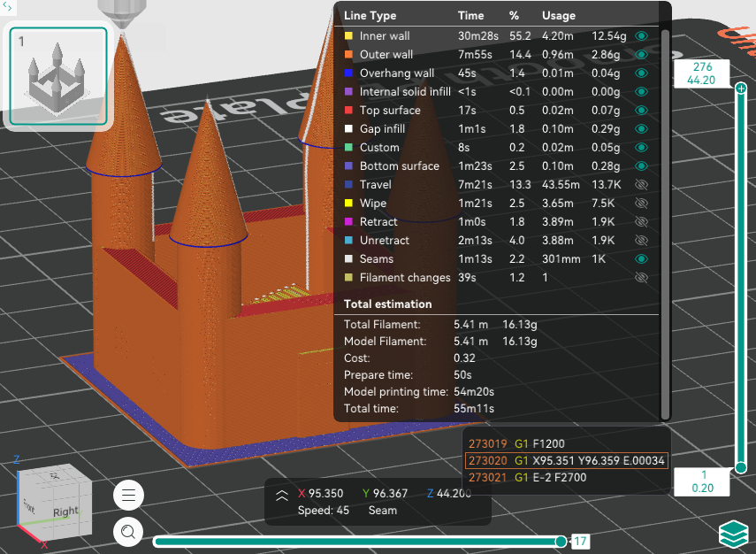Image resolution: width=756 pixels, height=554 pixels.
Task: Click top layer value box 276 44.20
Action: coord(701,73)
